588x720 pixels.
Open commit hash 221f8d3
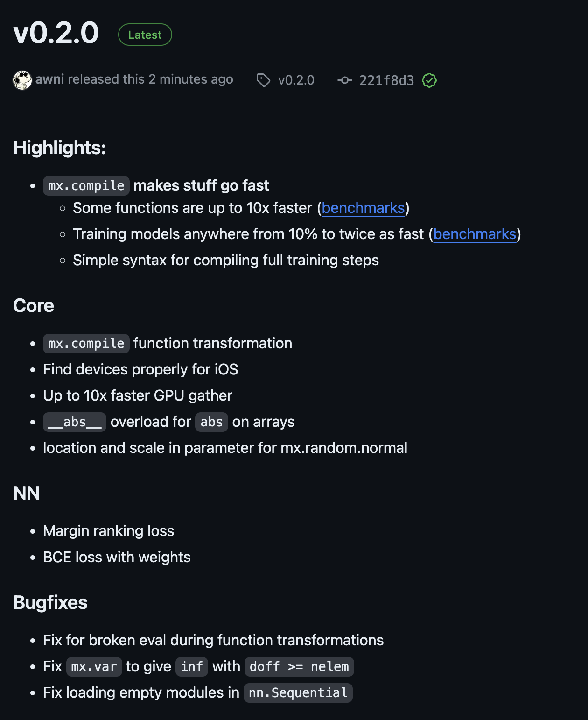point(386,80)
